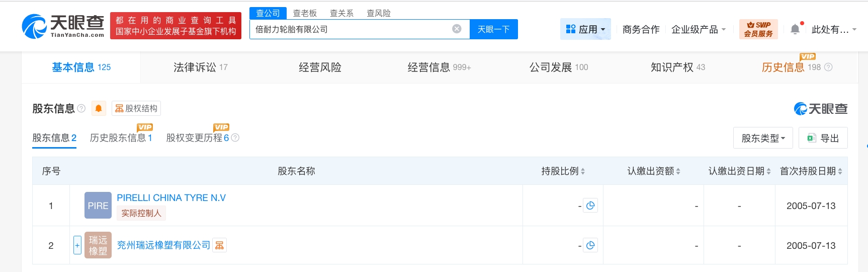The image size is (868, 272).
Task: Click the orange shareholder alert bell
Action: pos(99,108)
